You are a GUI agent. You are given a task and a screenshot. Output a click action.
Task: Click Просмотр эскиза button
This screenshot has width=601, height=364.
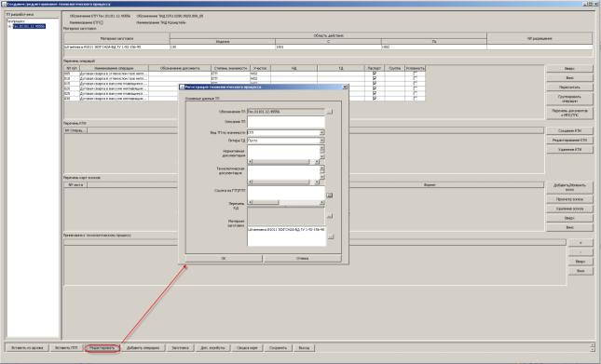pyautogui.click(x=569, y=199)
